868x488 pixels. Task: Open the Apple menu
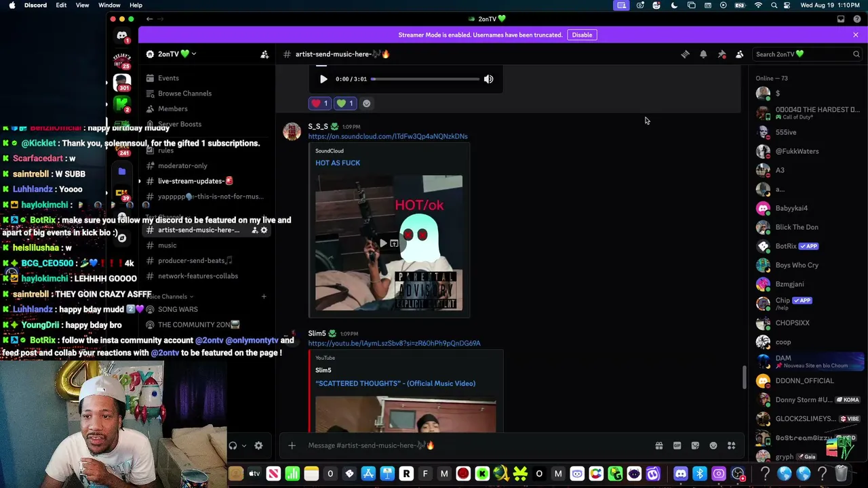click(x=12, y=5)
